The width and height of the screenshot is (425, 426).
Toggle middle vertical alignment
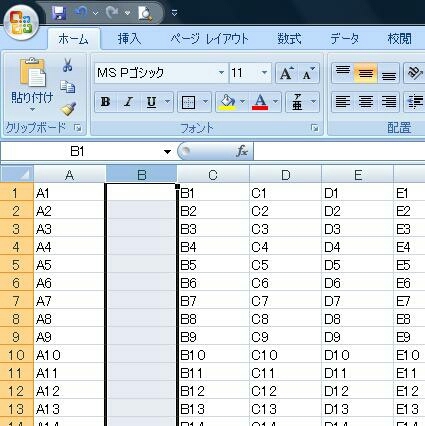click(366, 73)
